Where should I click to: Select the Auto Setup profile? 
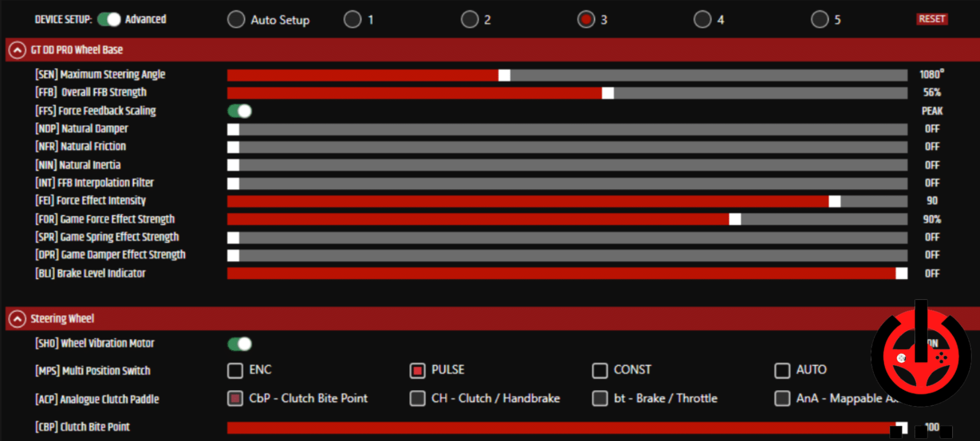(236, 20)
